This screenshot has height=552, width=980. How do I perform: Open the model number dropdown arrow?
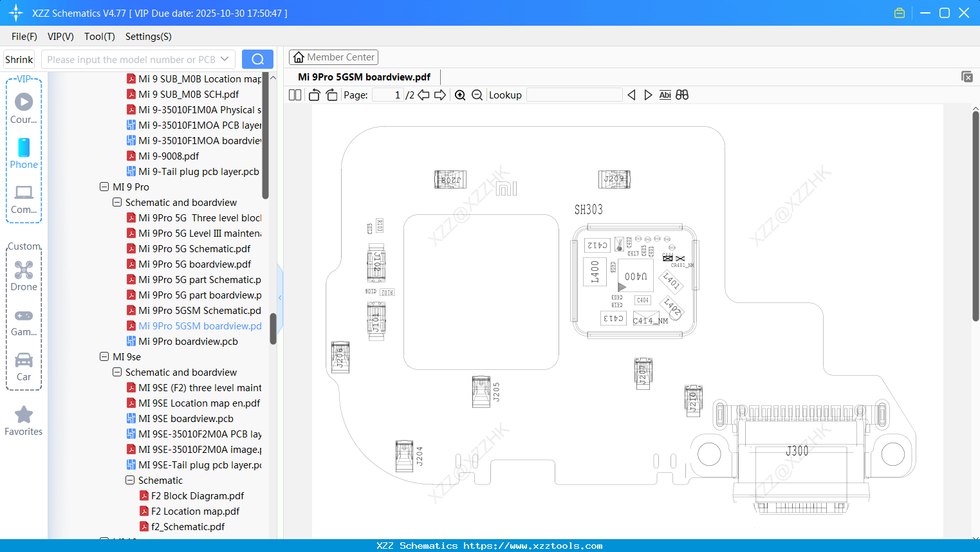tap(225, 59)
